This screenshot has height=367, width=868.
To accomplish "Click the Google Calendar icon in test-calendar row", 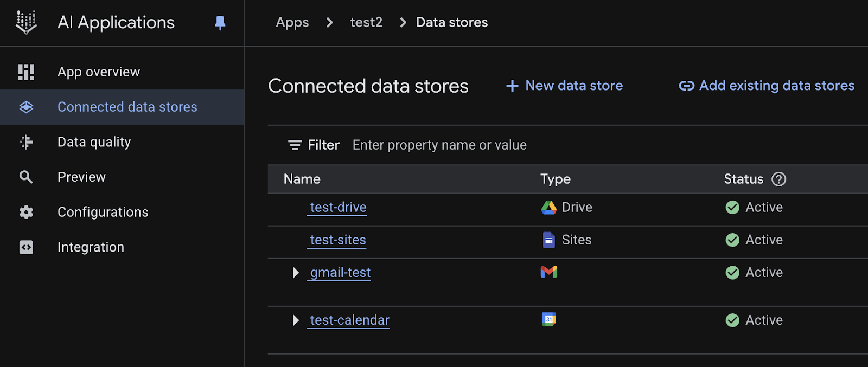I will pos(548,319).
